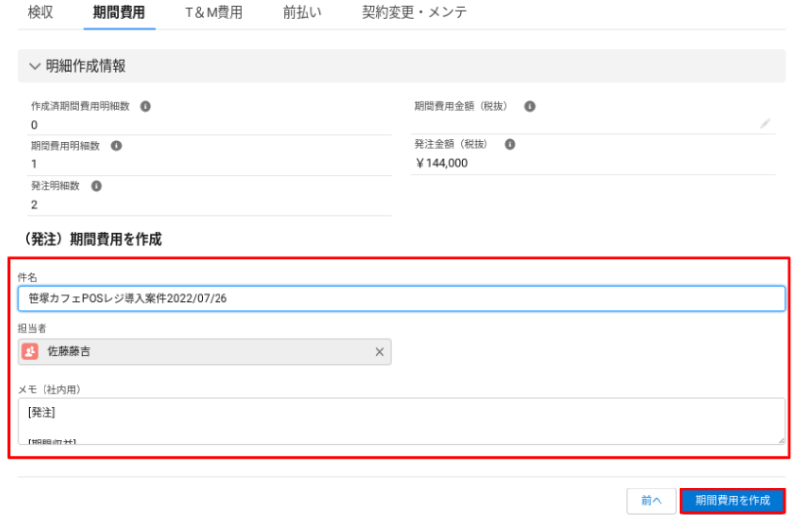This screenshot has width=792, height=532.
Task: Select the 期間費用 tab
Action: tap(119, 13)
